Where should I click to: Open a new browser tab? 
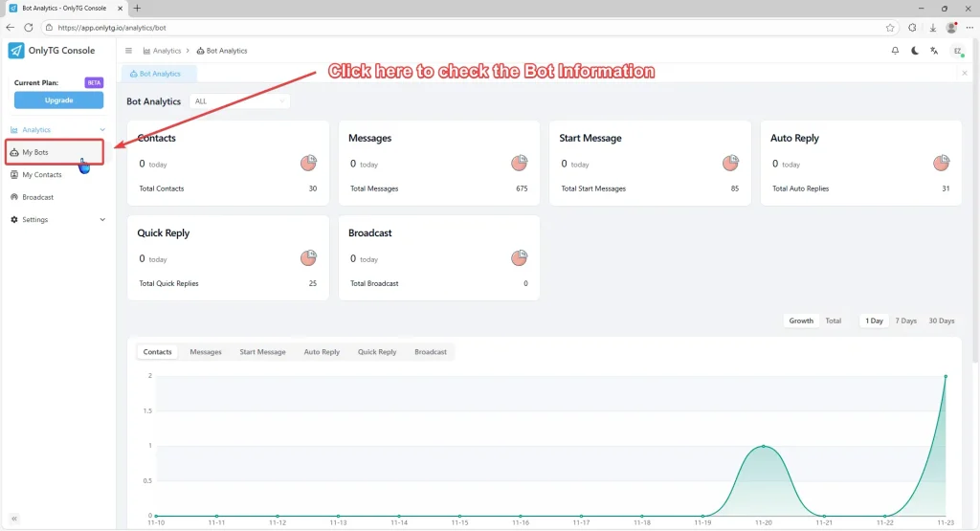point(137,8)
